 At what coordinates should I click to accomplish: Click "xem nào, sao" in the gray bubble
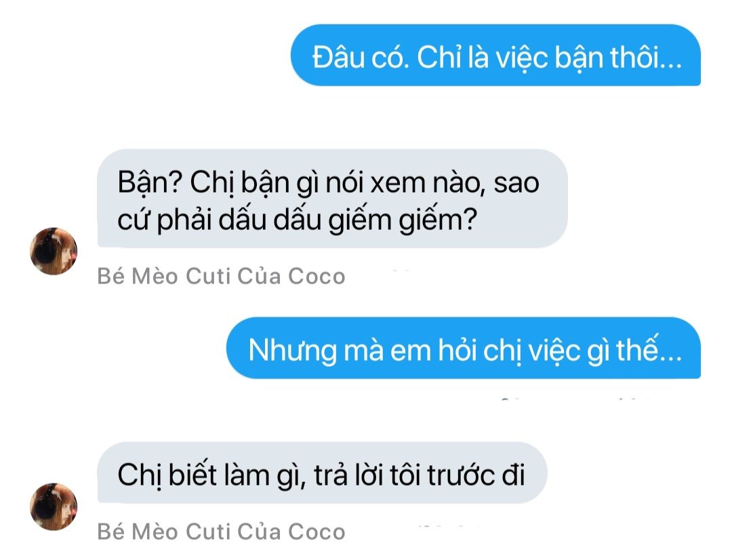coord(455,182)
